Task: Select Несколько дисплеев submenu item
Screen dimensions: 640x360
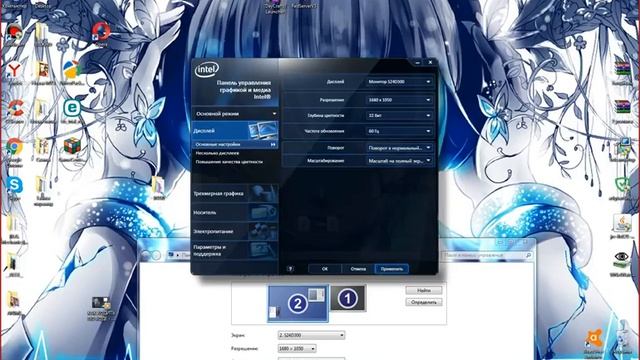Action: (x=218, y=153)
